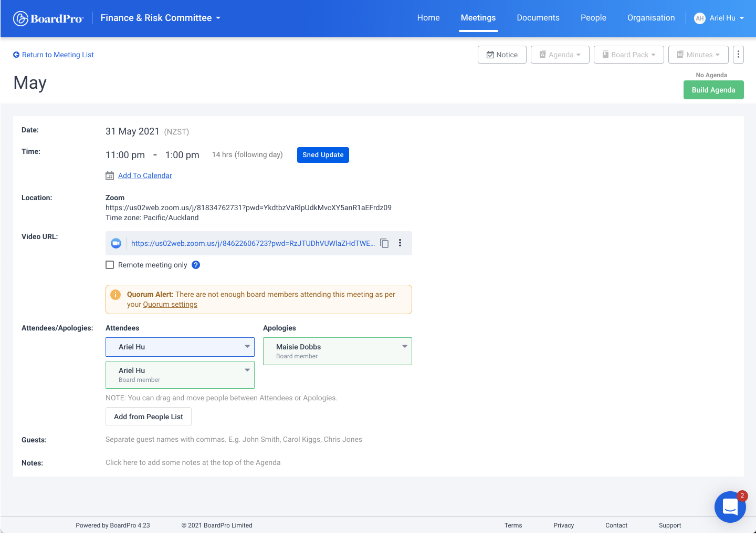Follow the Quorum settings link
This screenshot has height=538, width=756.
coord(170,305)
